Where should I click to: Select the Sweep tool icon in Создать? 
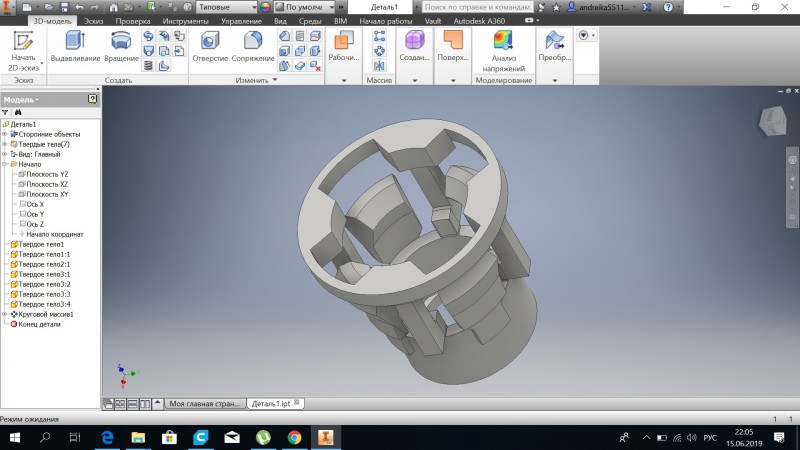point(148,36)
